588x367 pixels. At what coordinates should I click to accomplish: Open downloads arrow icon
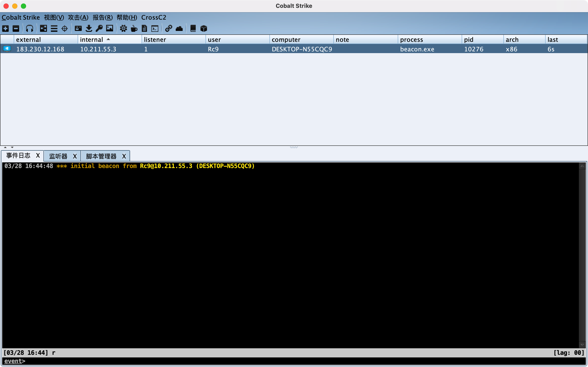[89, 28]
